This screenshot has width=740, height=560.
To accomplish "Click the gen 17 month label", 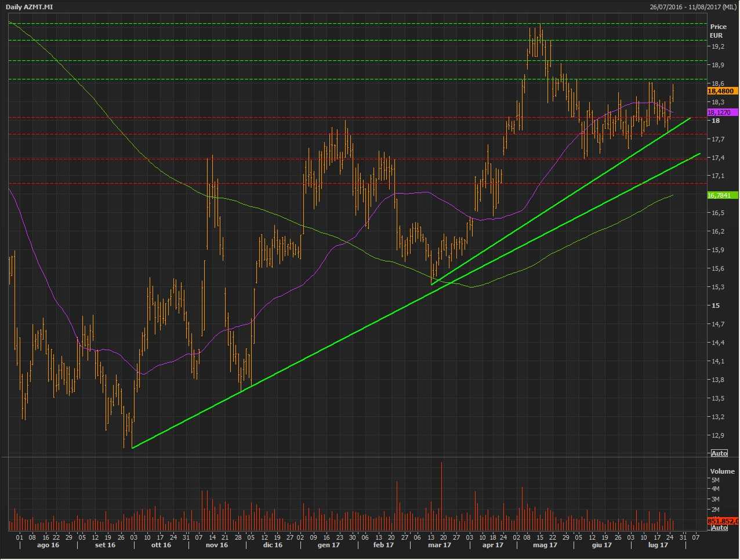I will click(x=328, y=545).
